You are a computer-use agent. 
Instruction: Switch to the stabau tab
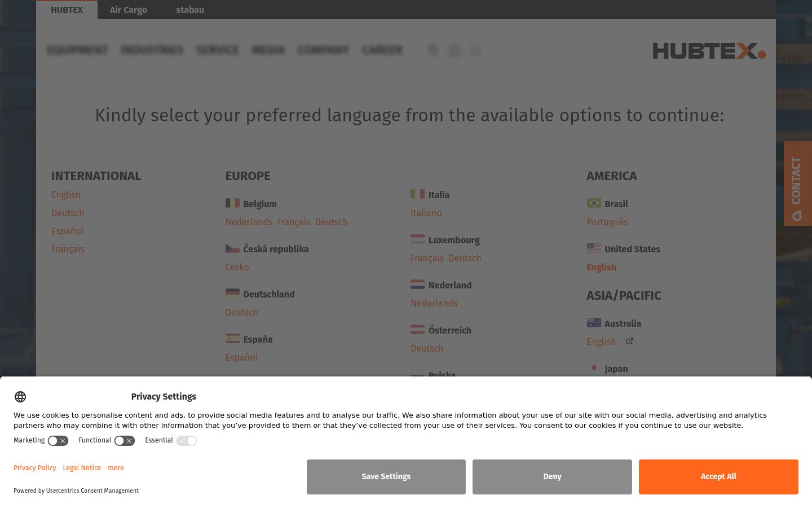click(190, 10)
